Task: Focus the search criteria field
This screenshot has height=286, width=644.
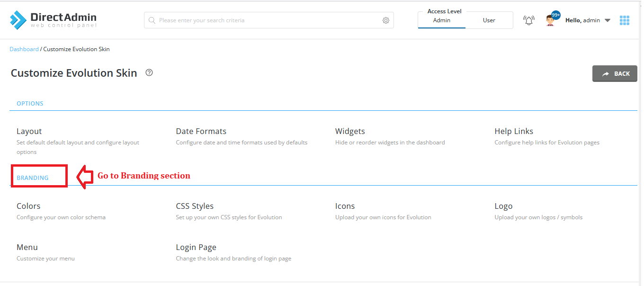Action: 269,20
